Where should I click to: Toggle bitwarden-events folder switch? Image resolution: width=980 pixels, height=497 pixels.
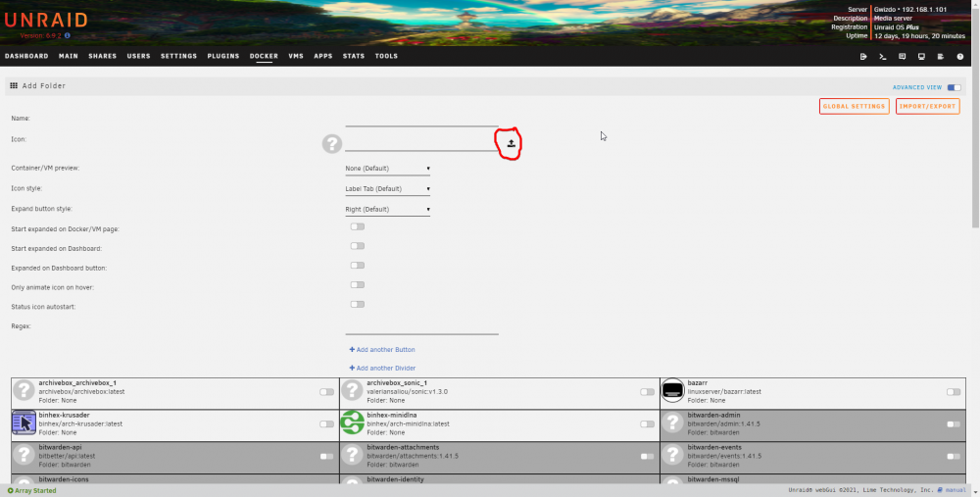(x=954, y=457)
